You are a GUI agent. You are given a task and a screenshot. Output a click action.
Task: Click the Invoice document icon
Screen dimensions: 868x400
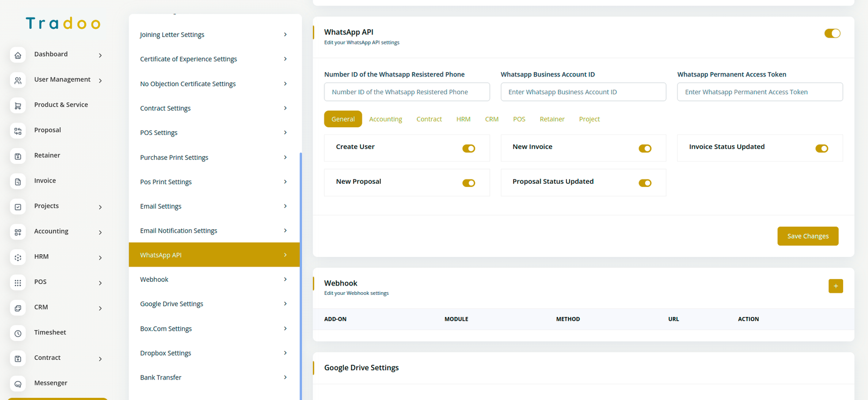pyautogui.click(x=18, y=182)
